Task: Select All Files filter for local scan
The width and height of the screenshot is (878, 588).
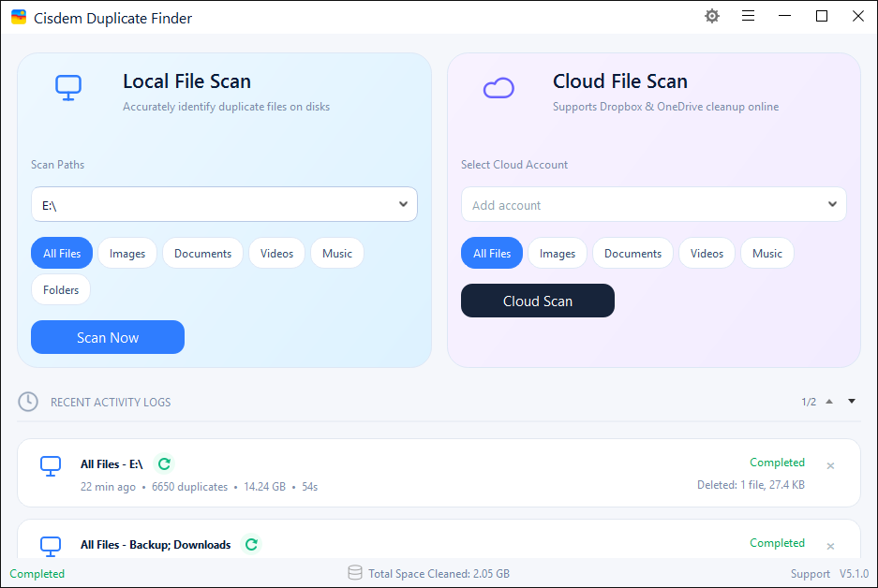Action: point(62,253)
